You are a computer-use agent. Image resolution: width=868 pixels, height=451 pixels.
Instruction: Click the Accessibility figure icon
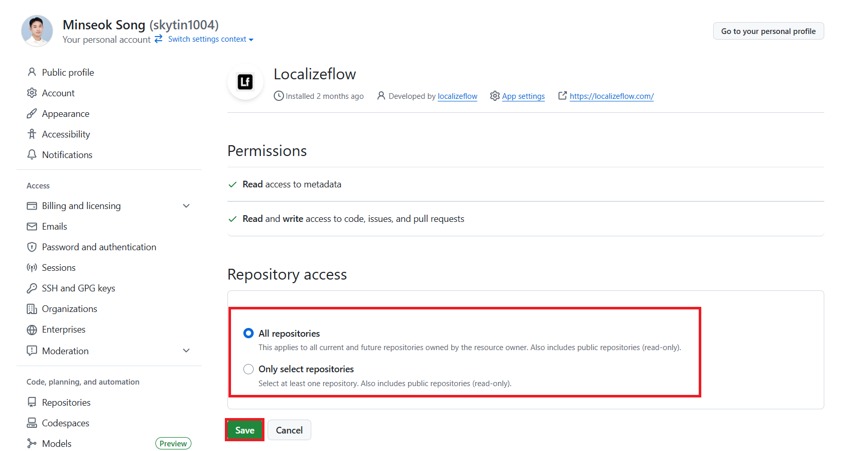[x=32, y=134]
